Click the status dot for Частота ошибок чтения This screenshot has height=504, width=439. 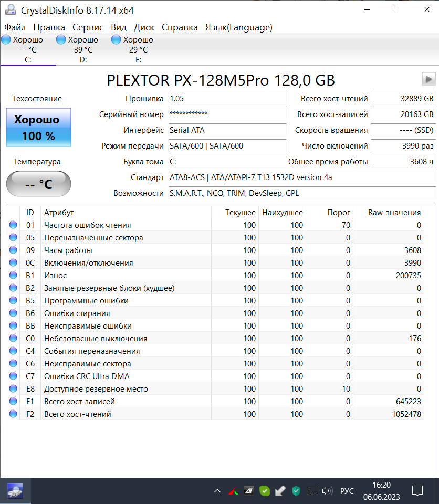pyautogui.click(x=13, y=225)
